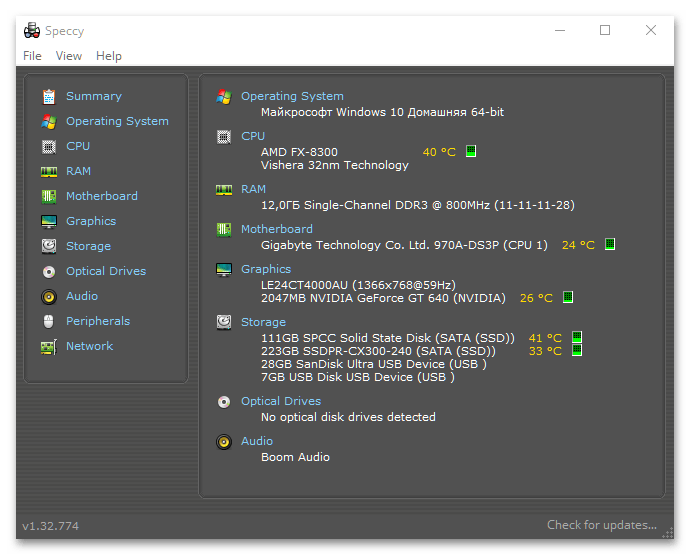Select Summary in the sidebar
Screen dimensions: 690x555
tap(94, 96)
